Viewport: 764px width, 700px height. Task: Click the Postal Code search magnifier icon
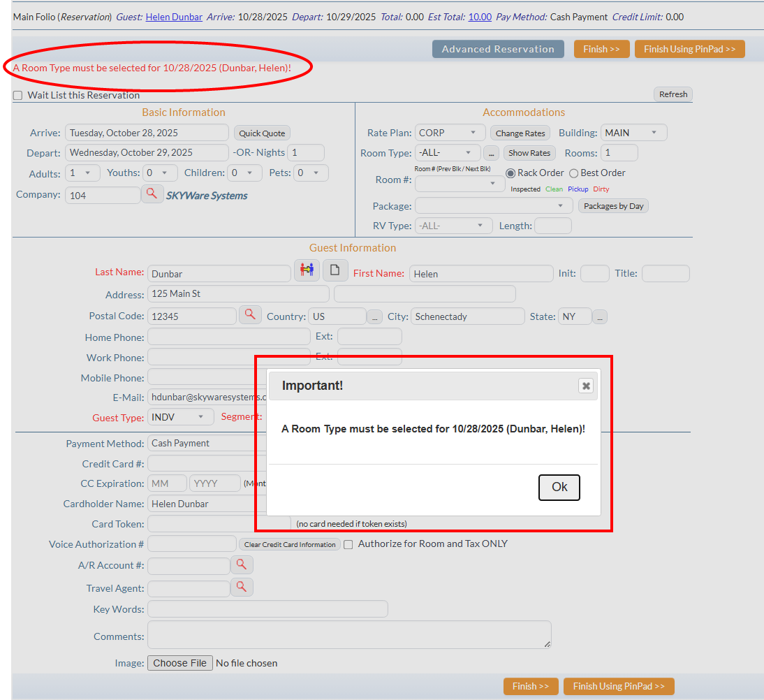tap(250, 314)
